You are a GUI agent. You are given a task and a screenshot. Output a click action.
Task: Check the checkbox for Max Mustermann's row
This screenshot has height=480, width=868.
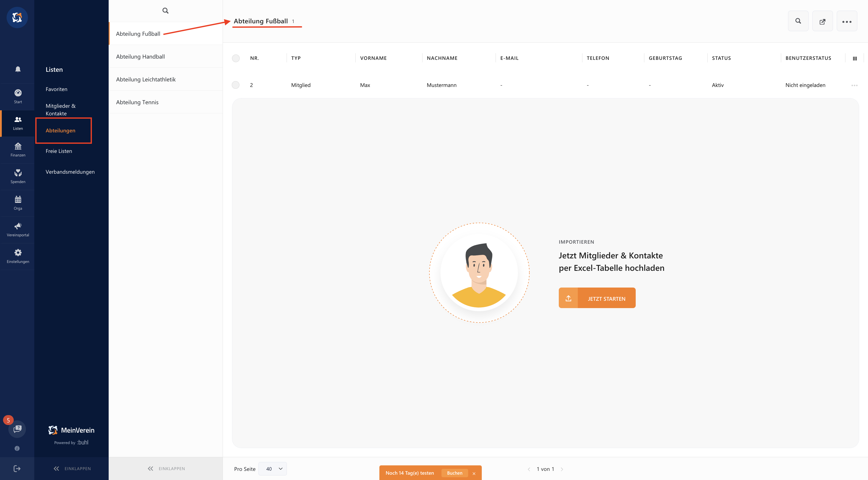pyautogui.click(x=236, y=85)
